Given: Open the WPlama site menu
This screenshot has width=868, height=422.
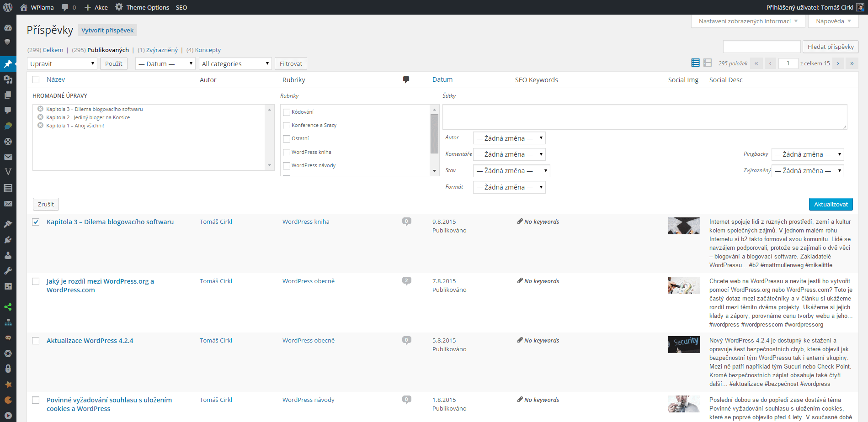Looking at the screenshot, I should (x=37, y=7).
